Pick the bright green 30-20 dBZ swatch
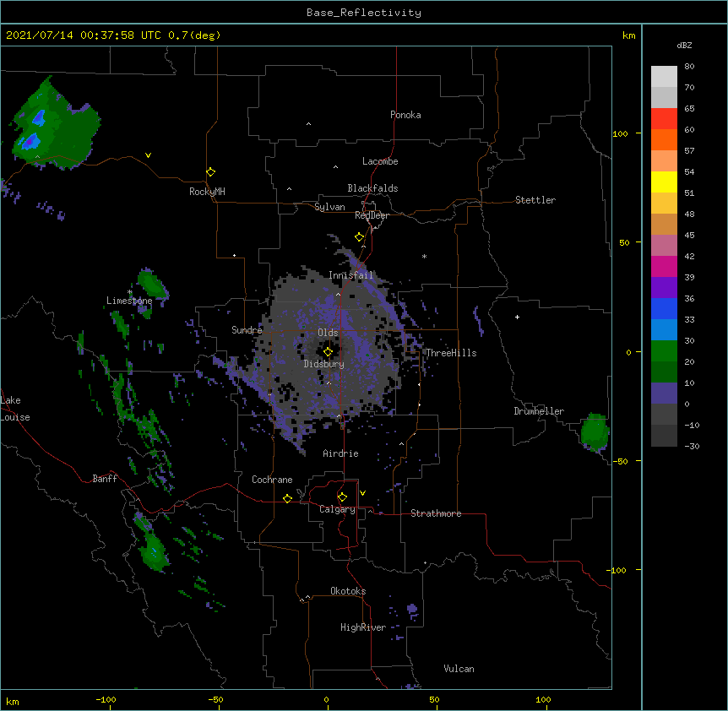The image size is (728, 711). point(664,351)
